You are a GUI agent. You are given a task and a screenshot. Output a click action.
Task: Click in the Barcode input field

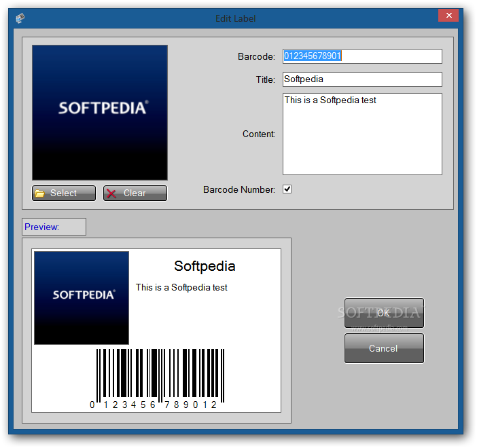(362, 56)
